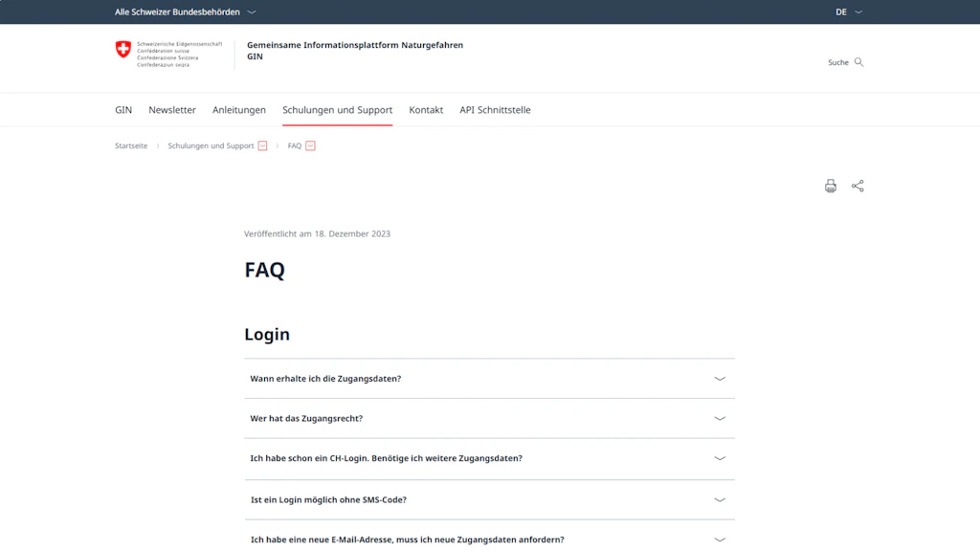Expand the CH-Login Zugangsdaten question
Viewport: 980px width, 551px height.
point(489,458)
